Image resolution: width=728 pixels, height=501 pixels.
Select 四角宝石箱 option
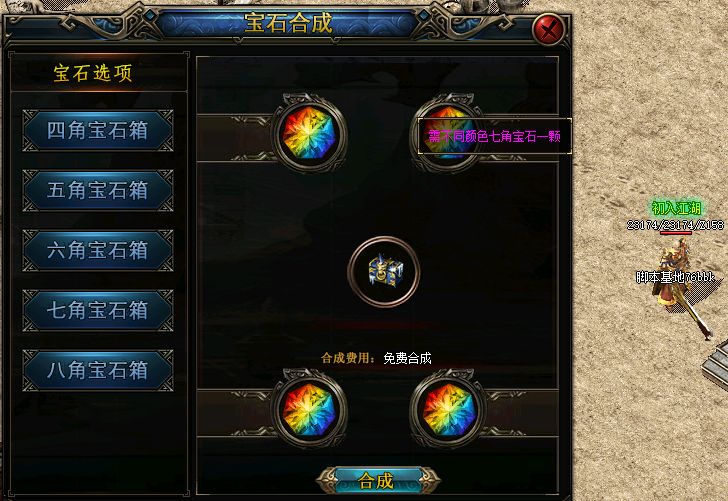[98, 130]
